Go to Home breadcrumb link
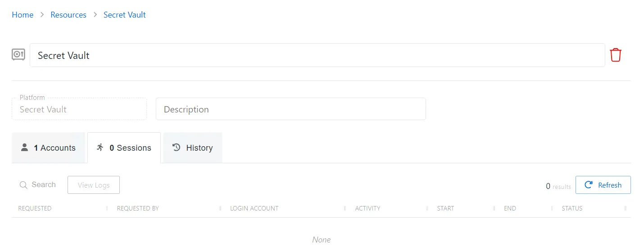 23,15
